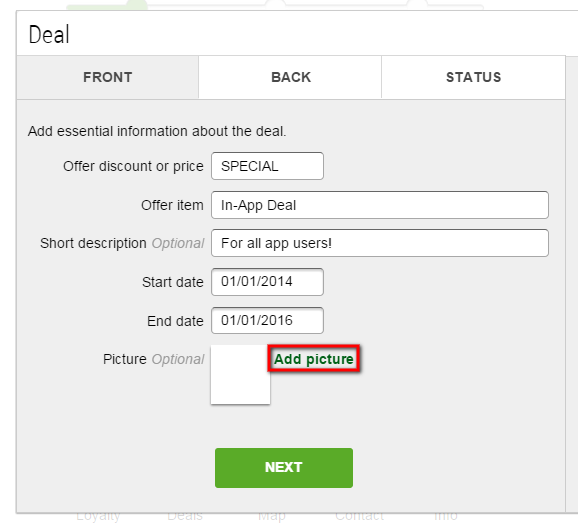Click the Start date label

(x=173, y=282)
